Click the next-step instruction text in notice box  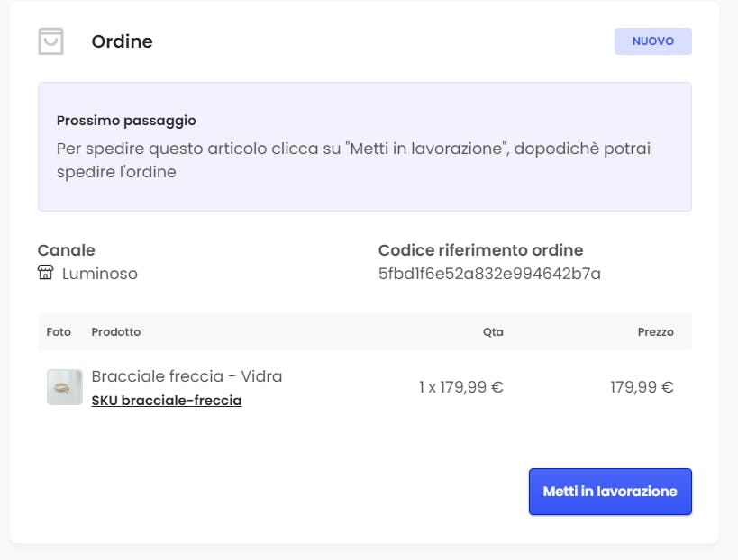353,159
